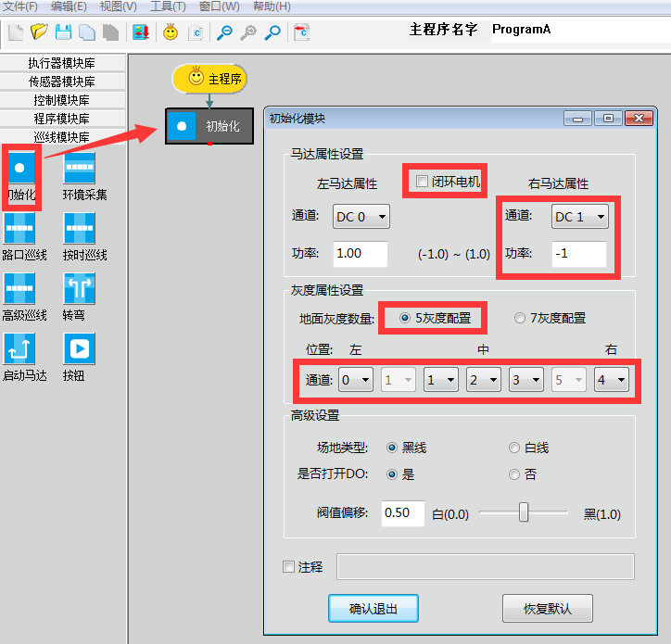Click the gray magnifier zoom icon
The height and width of the screenshot is (644, 671).
(x=248, y=32)
